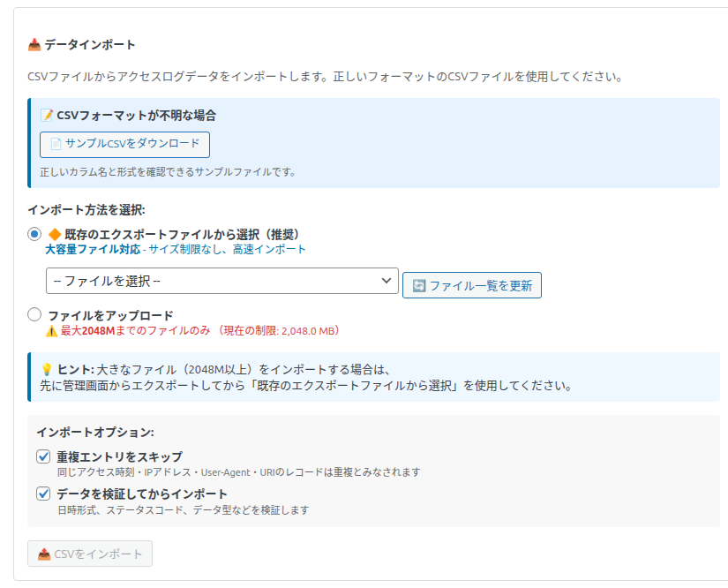Click the outbox icon in CSVをインポート button
The width and height of the screenshot is (728, 588).
point(44,554)
